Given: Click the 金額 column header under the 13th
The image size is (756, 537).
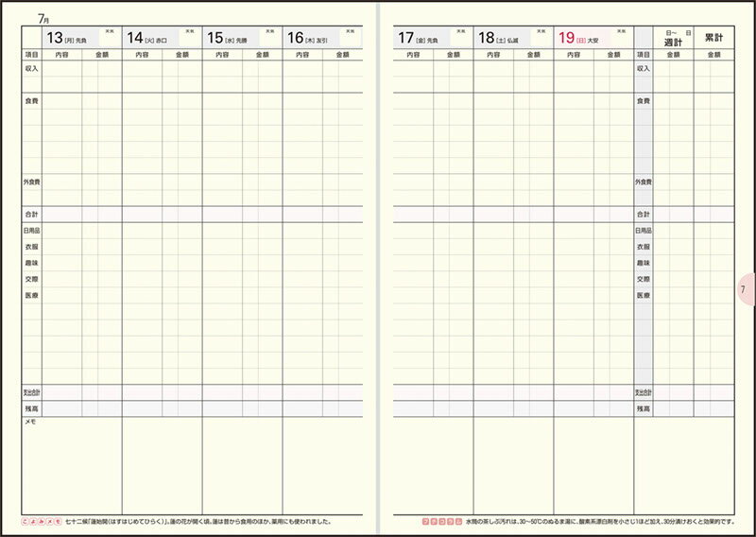Looking at the screenshot, I should pos(102,55).
